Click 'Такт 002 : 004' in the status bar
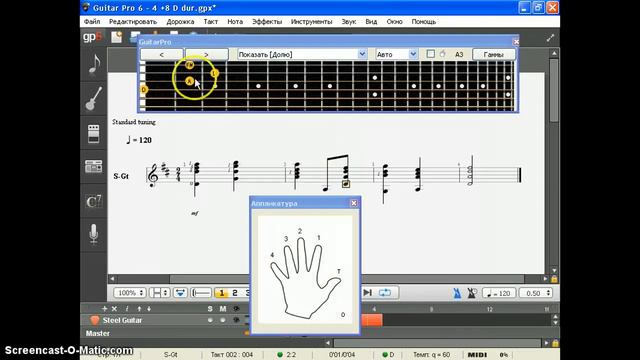Viewport: 640px width, 360px height. tap(232, 355)
